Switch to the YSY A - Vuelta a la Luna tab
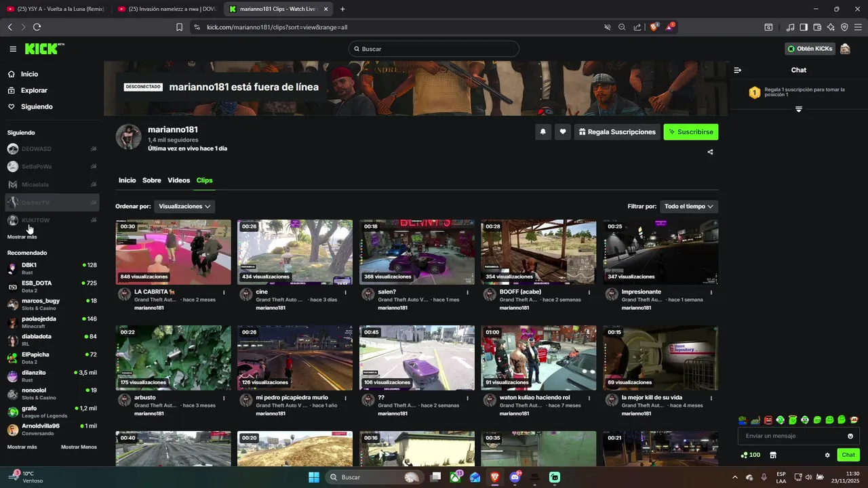 56,9
